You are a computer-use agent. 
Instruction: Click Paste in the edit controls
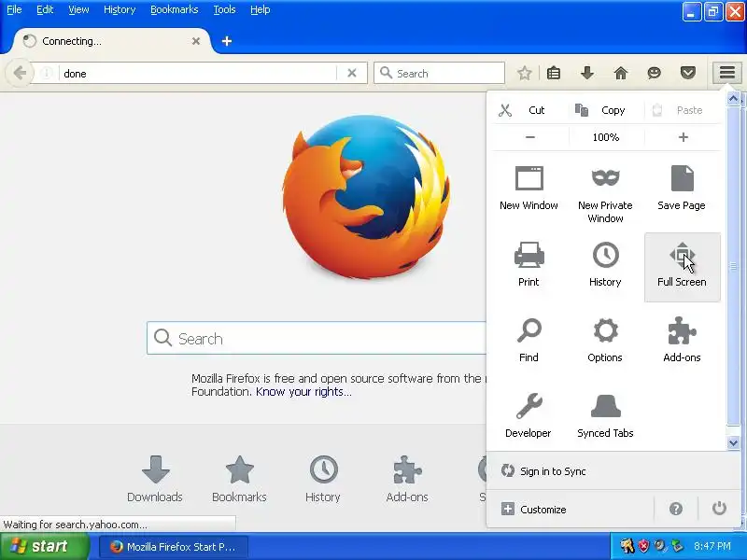[683, 110]
